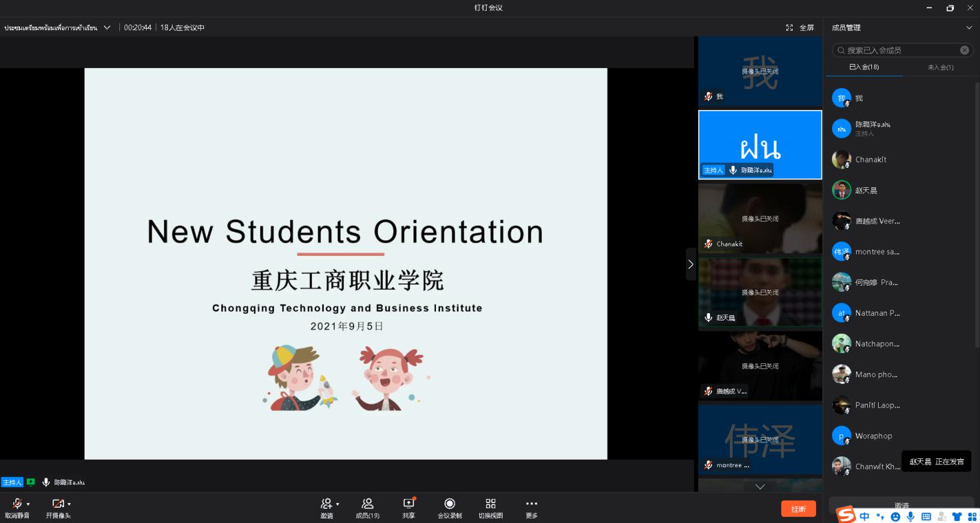Click member Natchapon... in list
The height and width of the screenshot is (523, 980).
pyautogui.click(x=900, y=343)
